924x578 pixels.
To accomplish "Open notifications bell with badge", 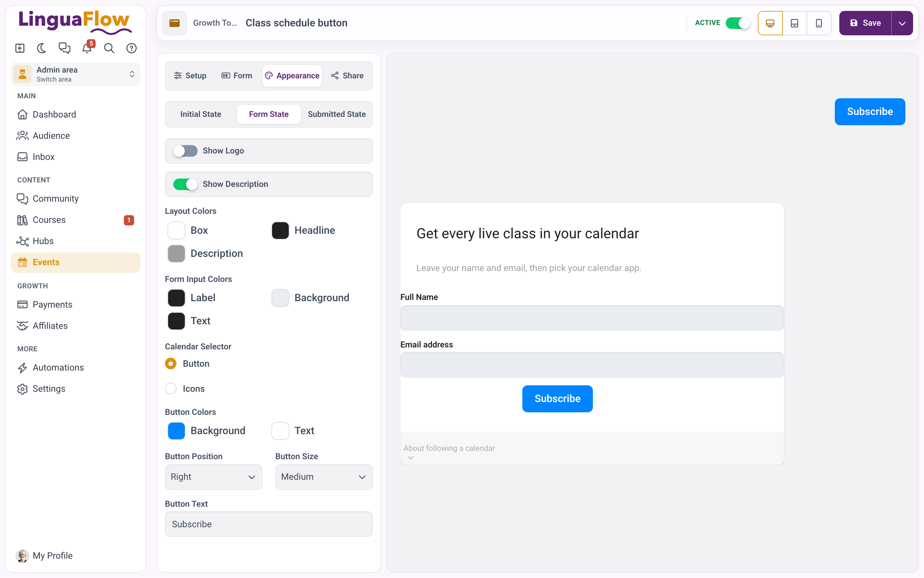I will pyautogui.click(x=87, y=48).
